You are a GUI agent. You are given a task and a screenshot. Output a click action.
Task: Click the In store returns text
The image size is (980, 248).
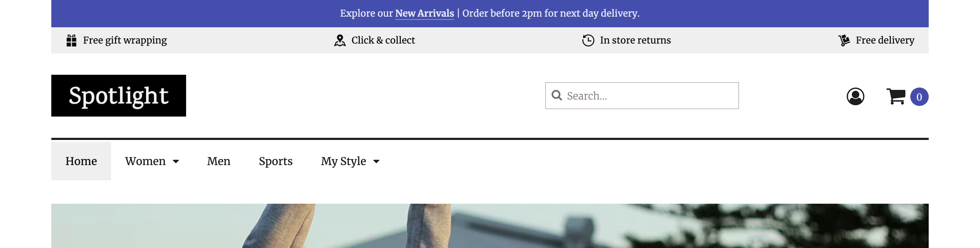635,40
